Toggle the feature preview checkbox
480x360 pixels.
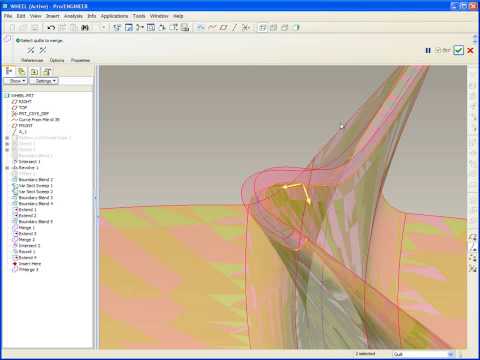pyautogui.click(x=438, y=50)
